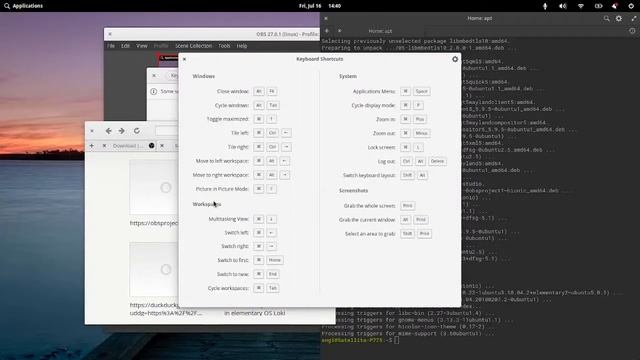Image resolution: width=640 pixels, height=360 pixels.
Task: Click the Multitasking View shortcut label
Action: 229,219
